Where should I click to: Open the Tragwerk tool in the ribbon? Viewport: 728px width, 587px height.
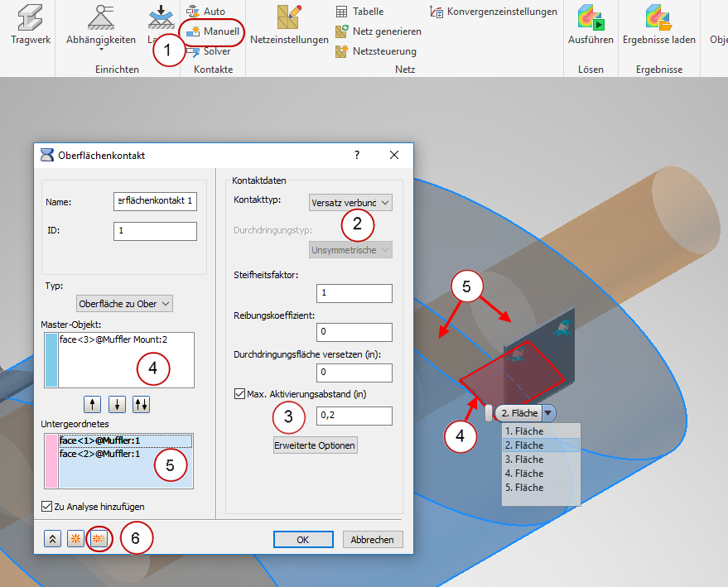(x=30, y=24)
